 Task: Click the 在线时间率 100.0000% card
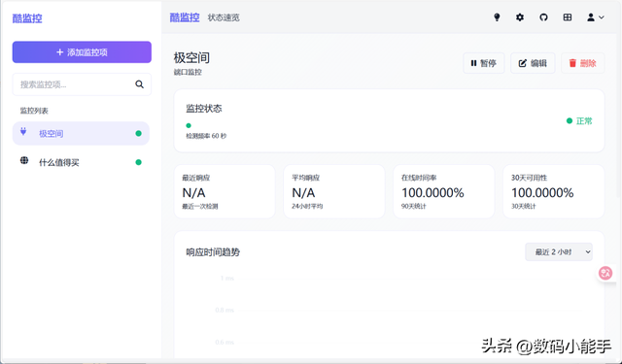point(444,191)
